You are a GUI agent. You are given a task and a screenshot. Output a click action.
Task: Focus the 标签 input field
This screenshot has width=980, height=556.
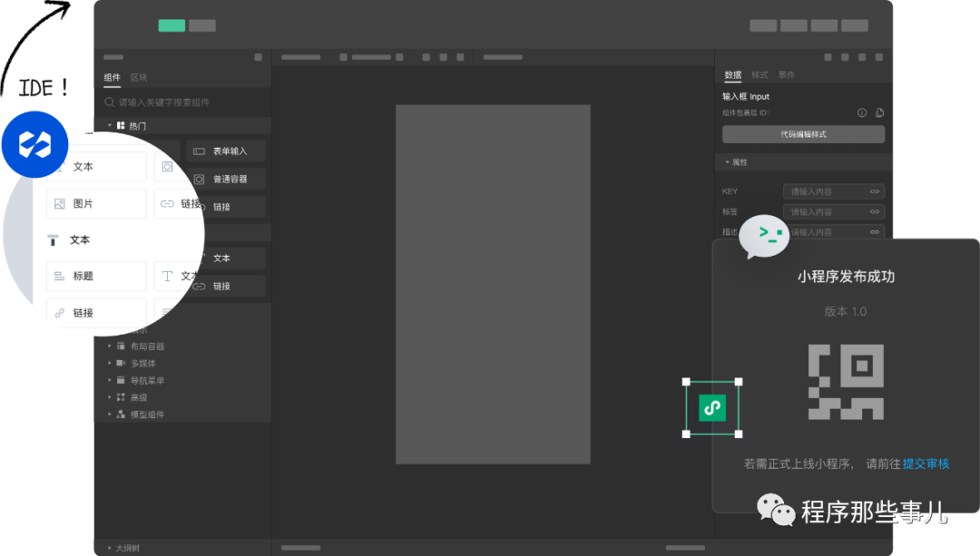tap(833, 211)
